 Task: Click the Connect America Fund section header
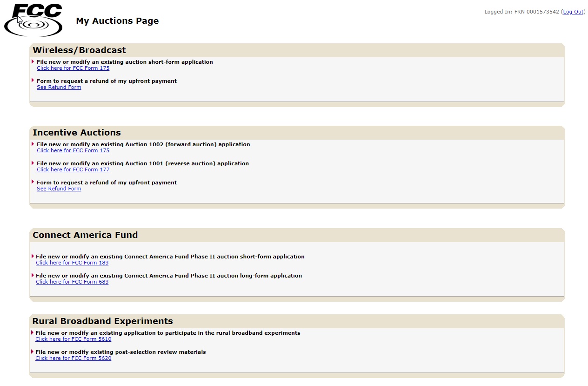coord(85,235)
